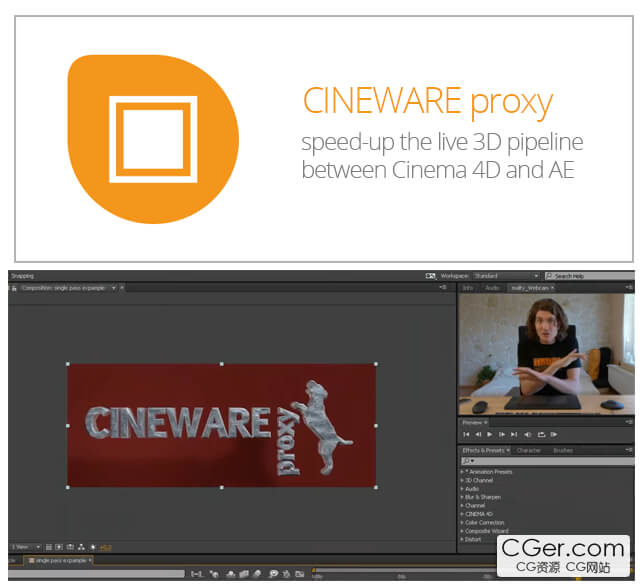
Task: Select the top-left transform handle of layer
Action: pyautogui.click(x=68, y=364)
